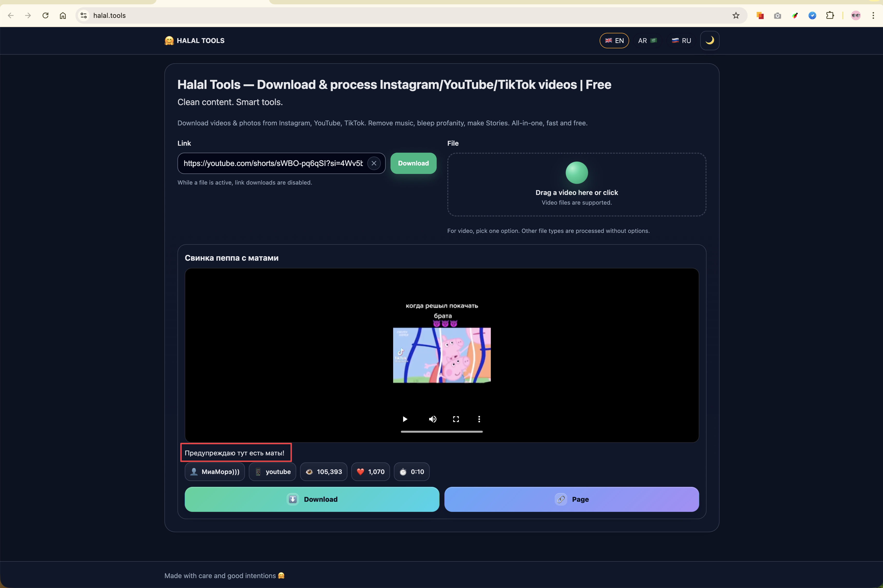Bookmark this page with star icon

pyautogui.click(x=736, y=15)
